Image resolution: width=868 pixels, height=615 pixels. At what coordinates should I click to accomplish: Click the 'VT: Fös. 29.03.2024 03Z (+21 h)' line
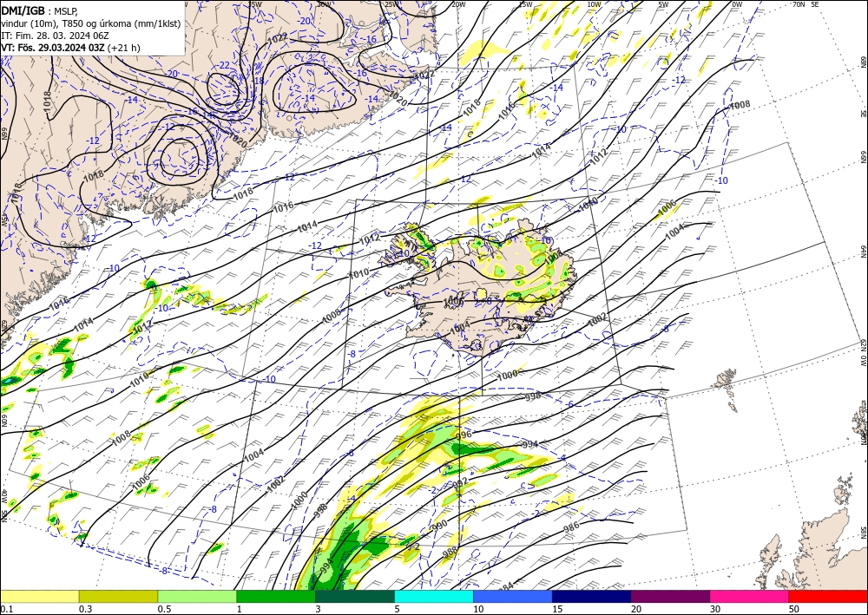point(70,48)
